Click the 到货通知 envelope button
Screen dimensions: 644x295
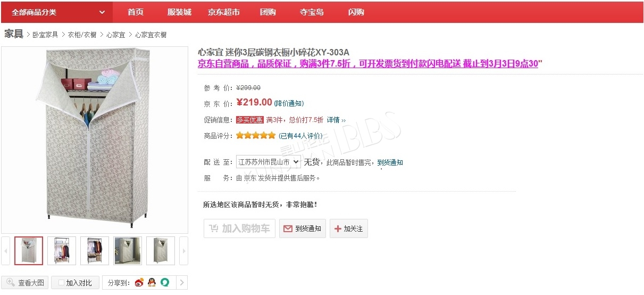click(303, 228)
